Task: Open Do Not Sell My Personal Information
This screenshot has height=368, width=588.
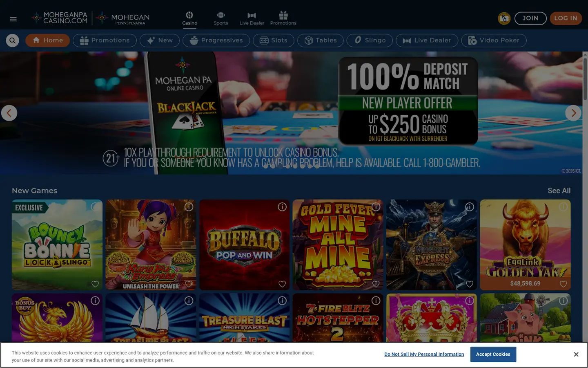Action: point(424,355)
